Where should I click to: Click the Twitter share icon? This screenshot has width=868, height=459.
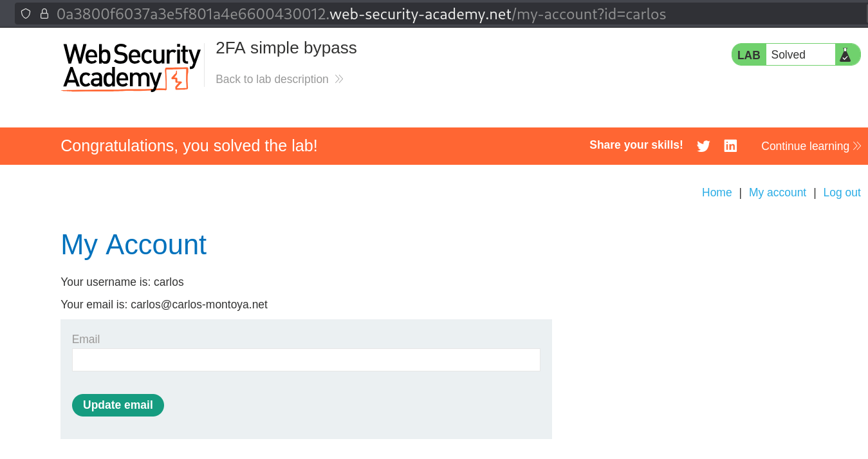coord(703,145)
